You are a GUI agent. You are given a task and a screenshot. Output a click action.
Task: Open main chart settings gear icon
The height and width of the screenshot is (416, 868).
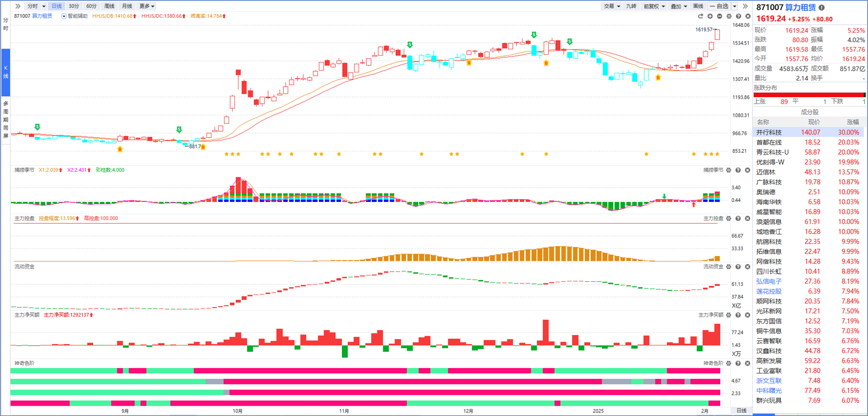pos(729,16)
